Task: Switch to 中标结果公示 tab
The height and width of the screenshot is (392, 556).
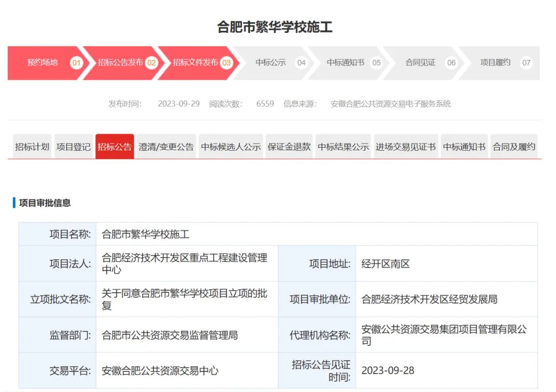Action: tap(343, 147)
